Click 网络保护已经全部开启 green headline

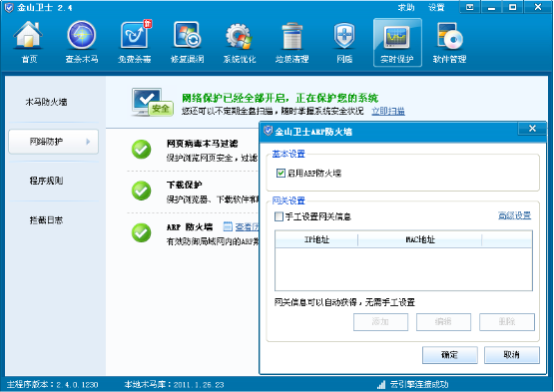point(280,98)
